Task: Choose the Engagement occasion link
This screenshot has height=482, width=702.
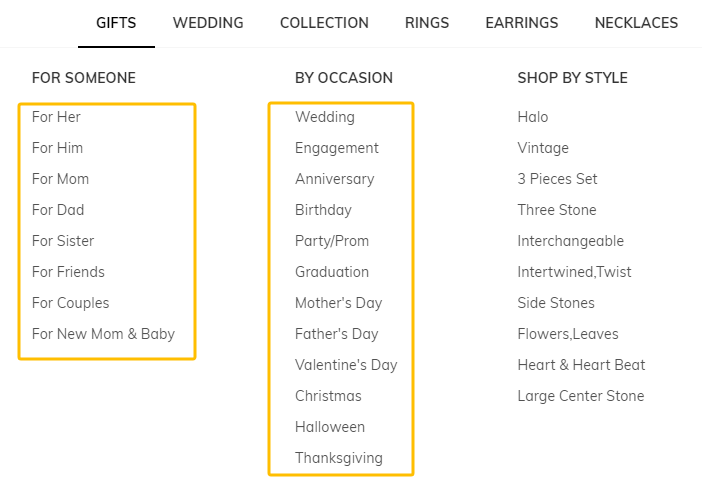Action: tap(337, 148)
